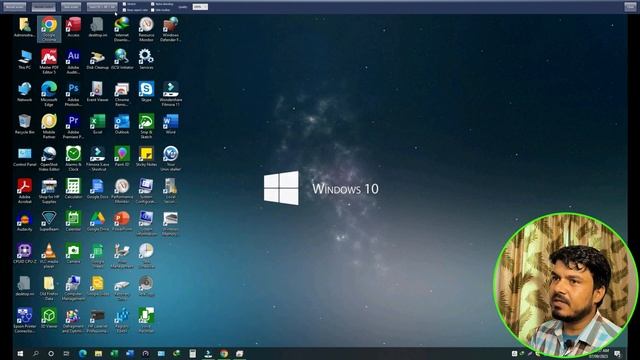Select the Network desktop icon

[x=24, y=92]
